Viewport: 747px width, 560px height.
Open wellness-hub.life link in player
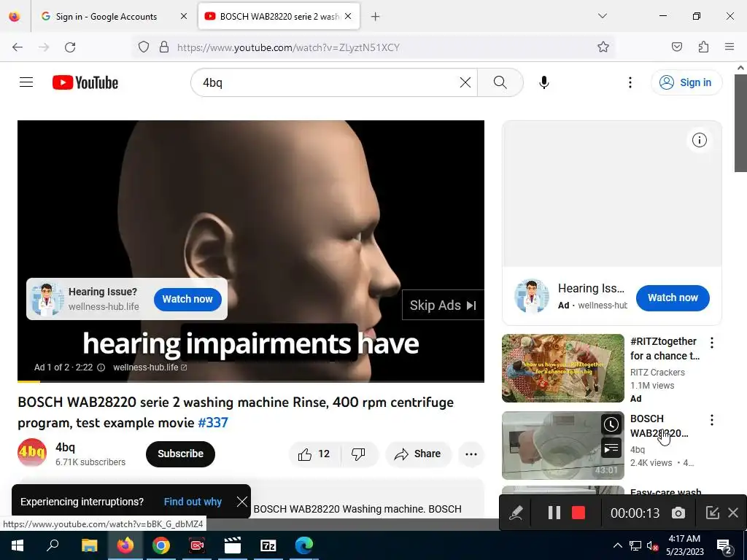coord(150,367)
